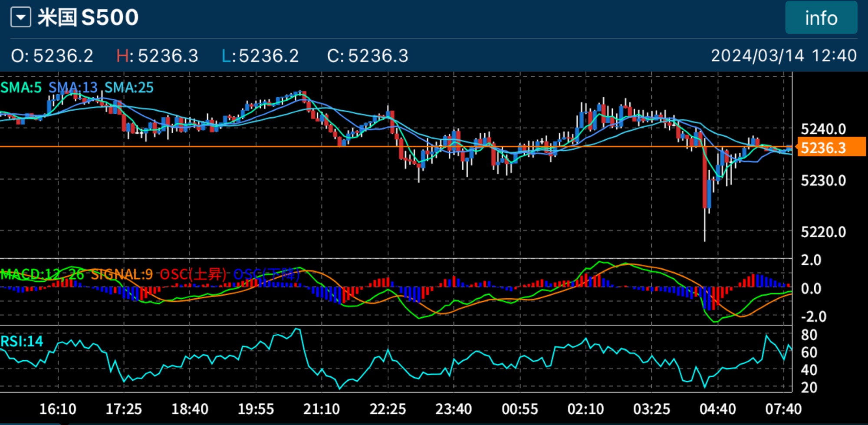The width and height of the screenshot is (868, 425).
Task: Click the 米国S500 symbol title
Action: [x=88, y=18]
